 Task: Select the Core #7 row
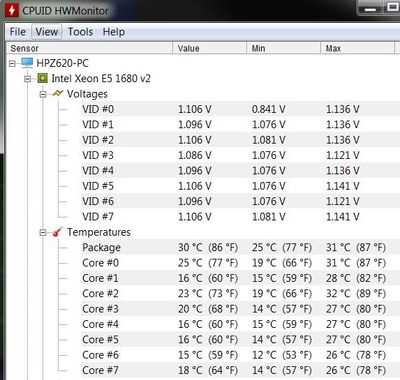[240, 370]
